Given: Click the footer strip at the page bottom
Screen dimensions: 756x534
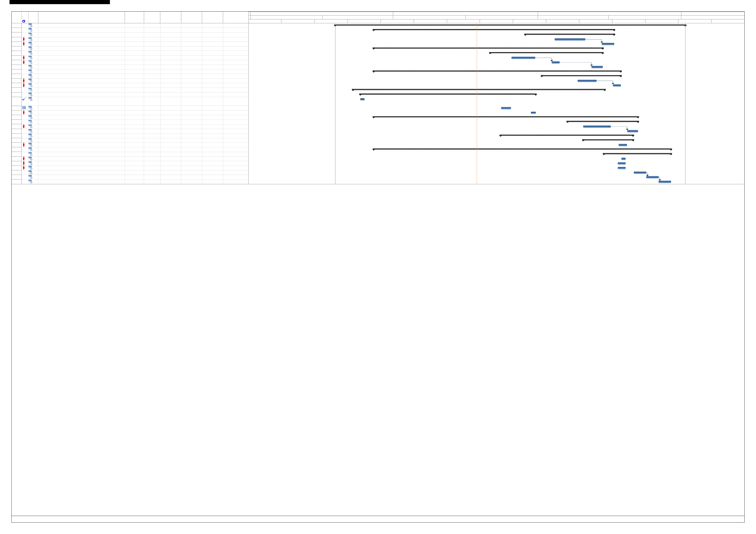Looking at the screenshot, I should pyautogui.click(x=378, y=519).
